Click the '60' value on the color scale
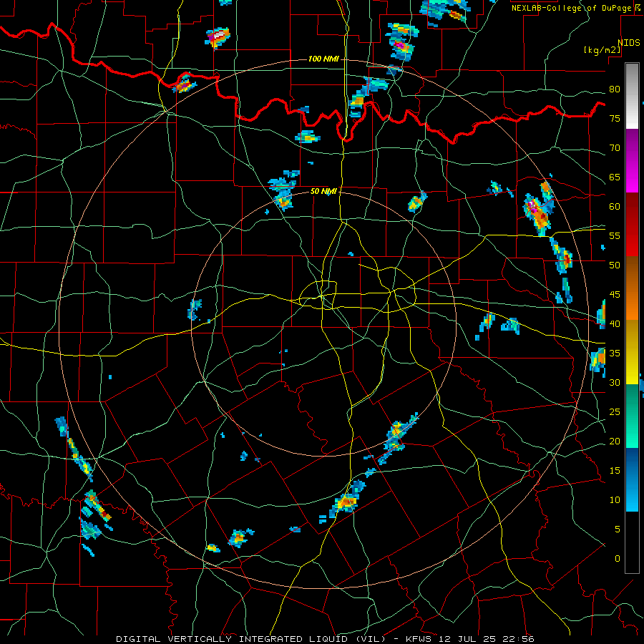Viewport: 644px width, 644px height. coord(615,207)
